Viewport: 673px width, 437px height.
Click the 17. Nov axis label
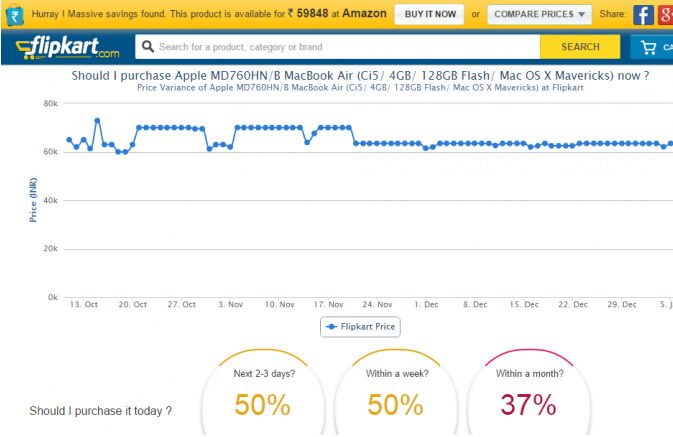[328, 304]
